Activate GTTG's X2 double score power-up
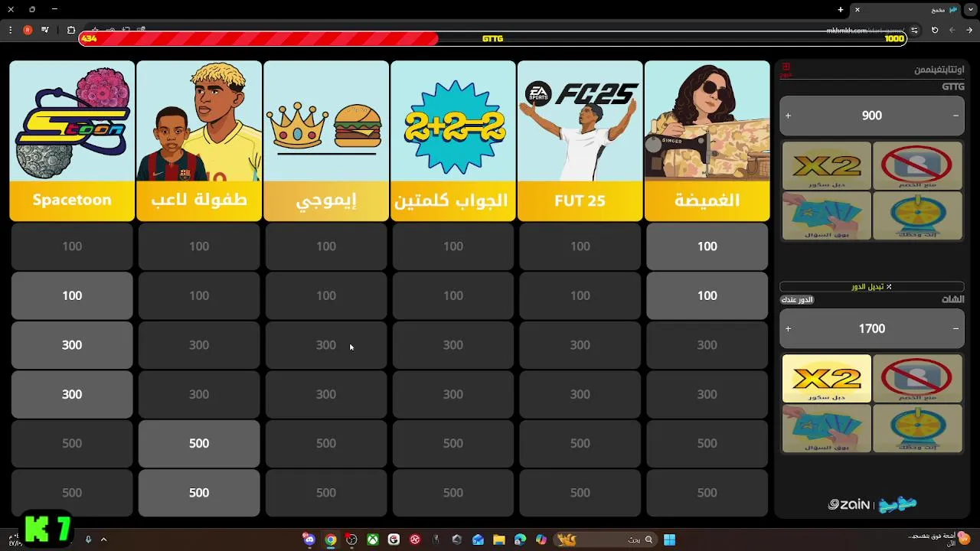The width and height of the screenshot is (980, 551). pos(826,165)
